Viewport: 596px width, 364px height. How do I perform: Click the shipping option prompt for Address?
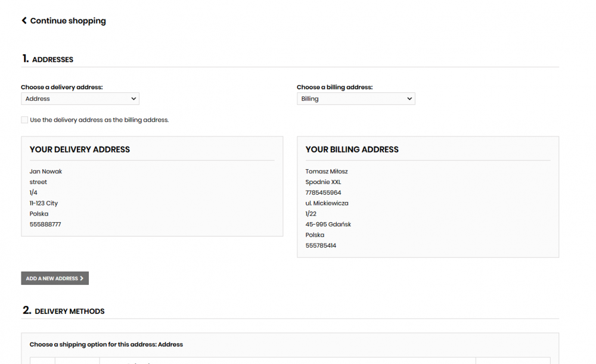[105, 344]
